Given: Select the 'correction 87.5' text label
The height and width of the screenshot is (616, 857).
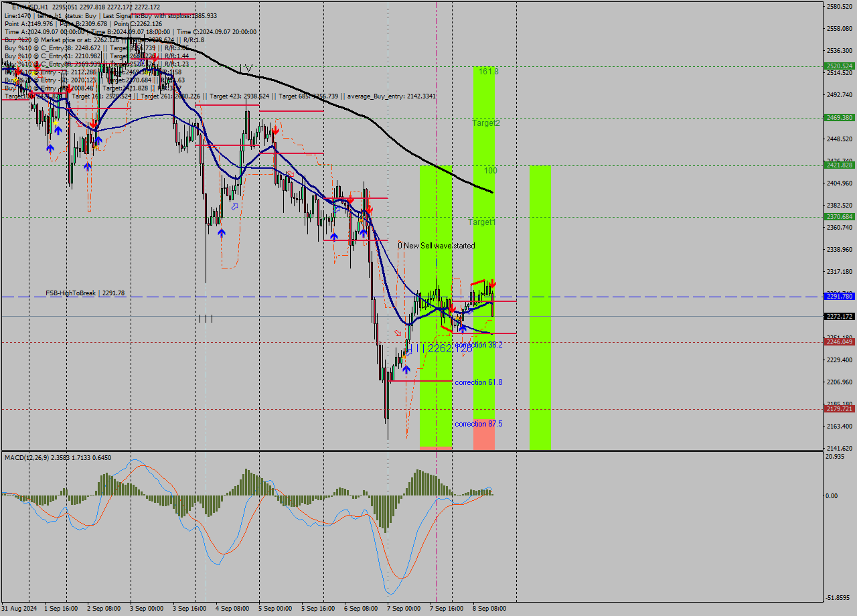Looking at the screenshot, I should click(x=477, y=424).
